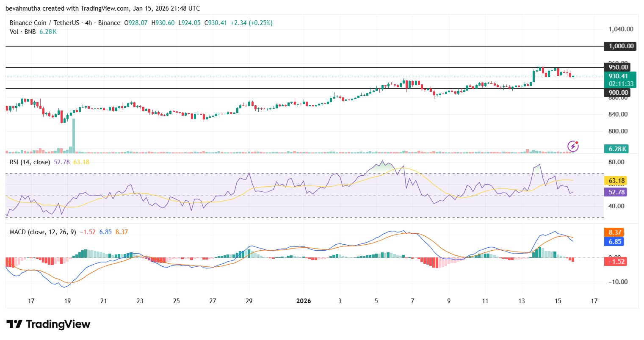The width and height of the screenshot is (644, 340).
Task: Click the blue 6.85 MACD value badge
Action: tap(614, 242)
